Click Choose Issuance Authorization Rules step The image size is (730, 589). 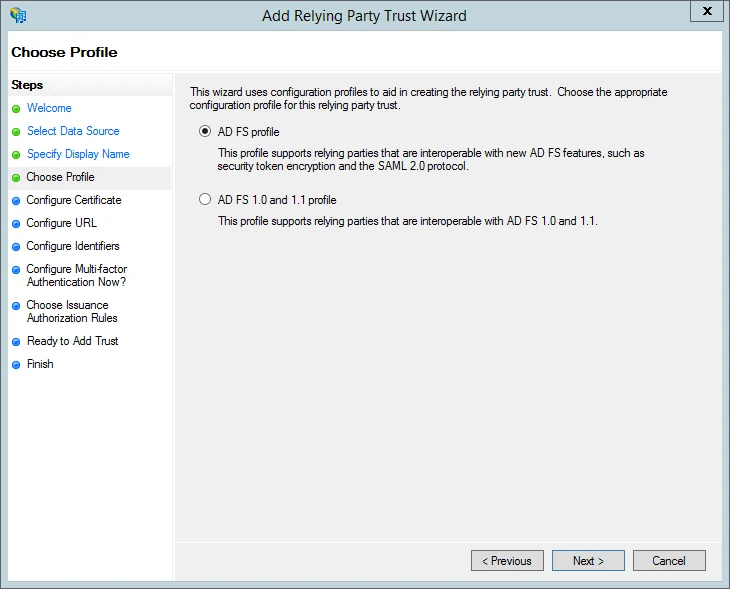tap(72, 311)
